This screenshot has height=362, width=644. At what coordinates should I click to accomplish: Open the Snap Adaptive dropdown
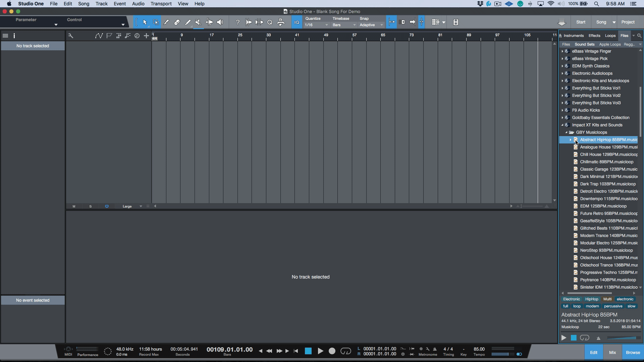371,25
